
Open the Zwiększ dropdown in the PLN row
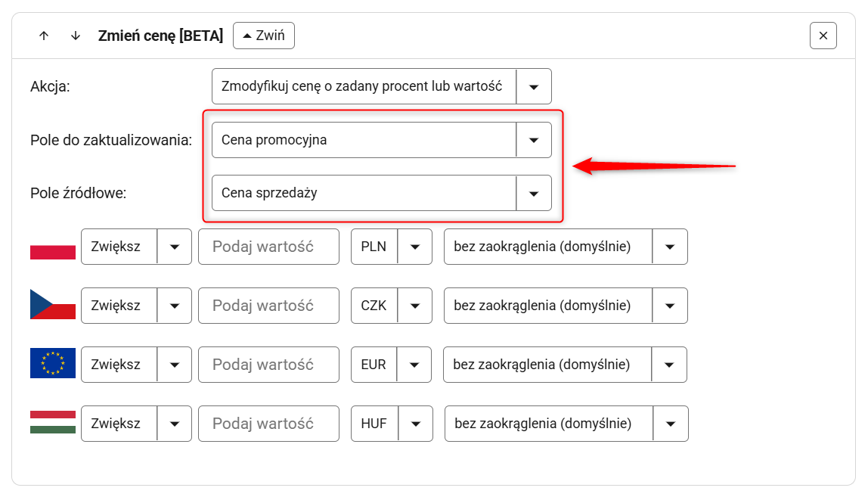click(x=175, y=247)
